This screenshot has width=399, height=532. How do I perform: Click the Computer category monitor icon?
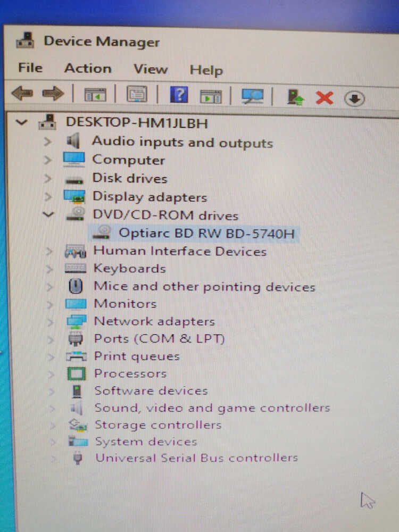[73, 159]
